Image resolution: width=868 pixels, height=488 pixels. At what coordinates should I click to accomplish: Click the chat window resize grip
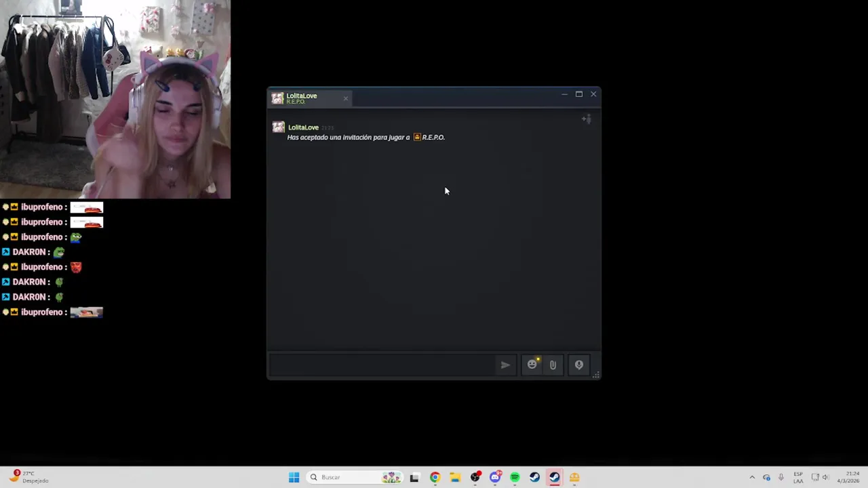pyautogui.click(x=596, y=374)
